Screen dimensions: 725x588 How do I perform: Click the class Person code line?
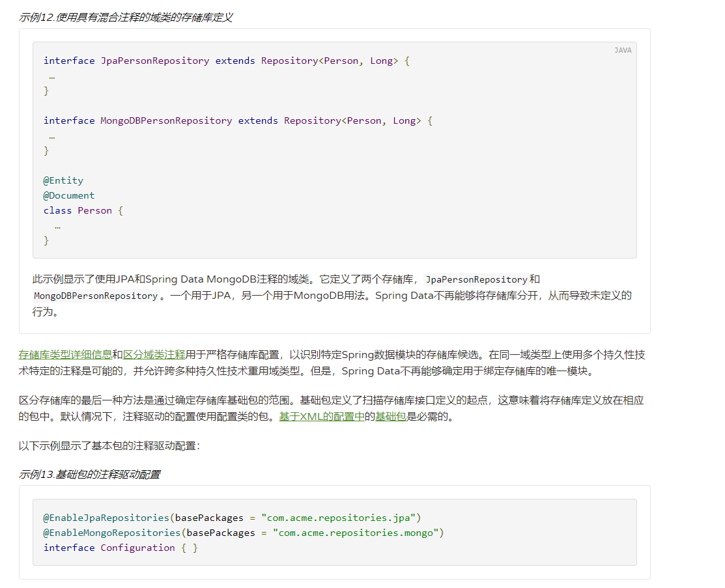point(83,211)
